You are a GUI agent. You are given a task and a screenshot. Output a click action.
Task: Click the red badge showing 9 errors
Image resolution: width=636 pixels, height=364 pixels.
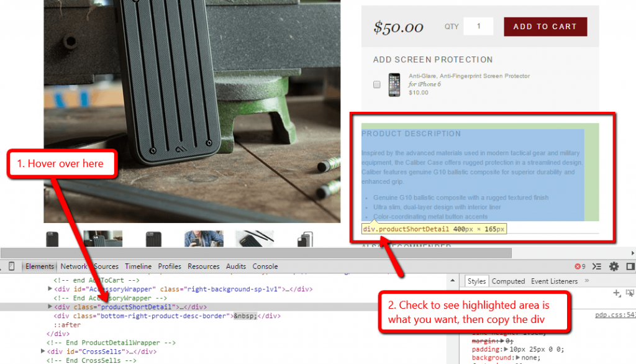coord(579,266)
